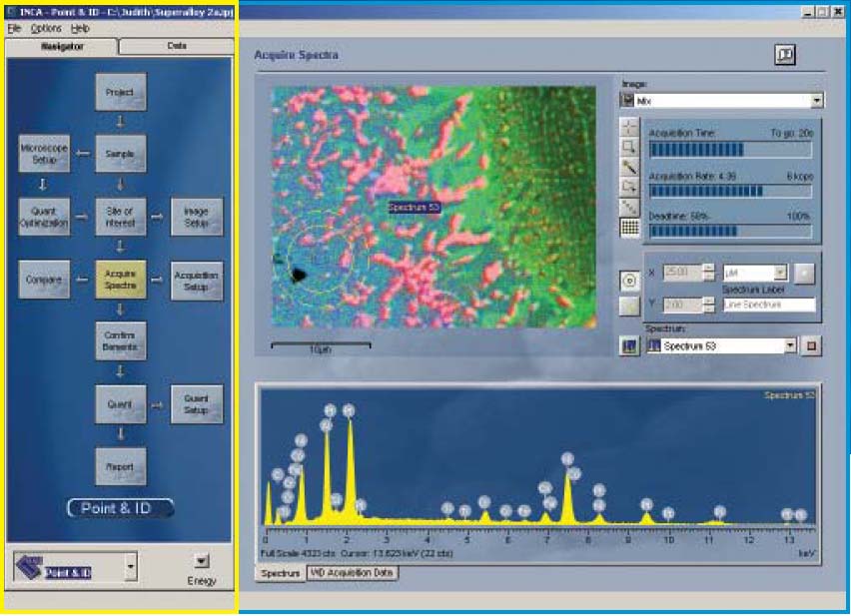Open the Options menu

pos(46,28)
